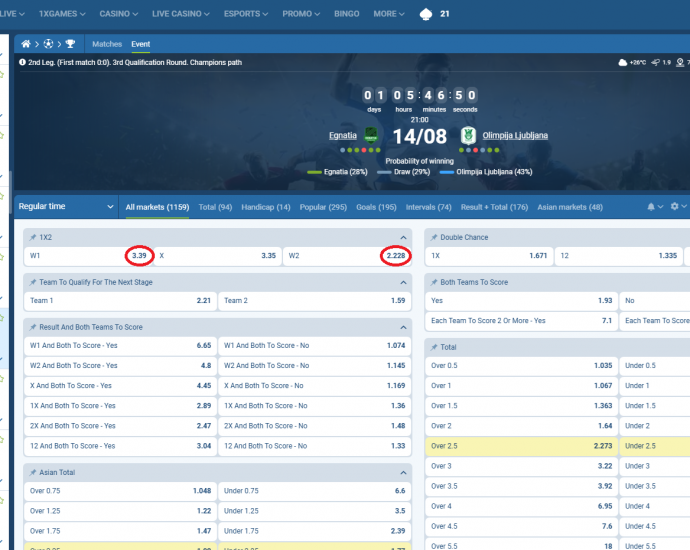Open the 1XGAMES menu dropdown
The height and width of the screenshot is (550, 690).
(x=62, y=14)
